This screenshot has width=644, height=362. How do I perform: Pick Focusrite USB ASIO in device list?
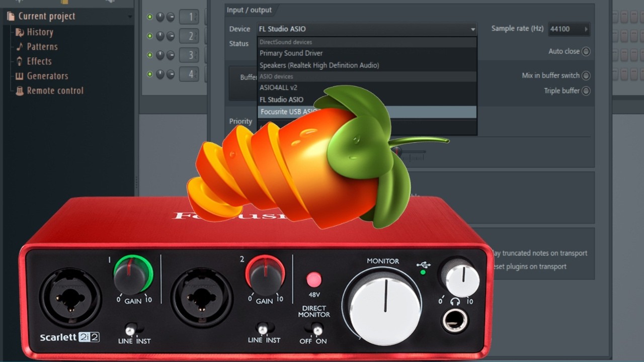pos(367,112)
